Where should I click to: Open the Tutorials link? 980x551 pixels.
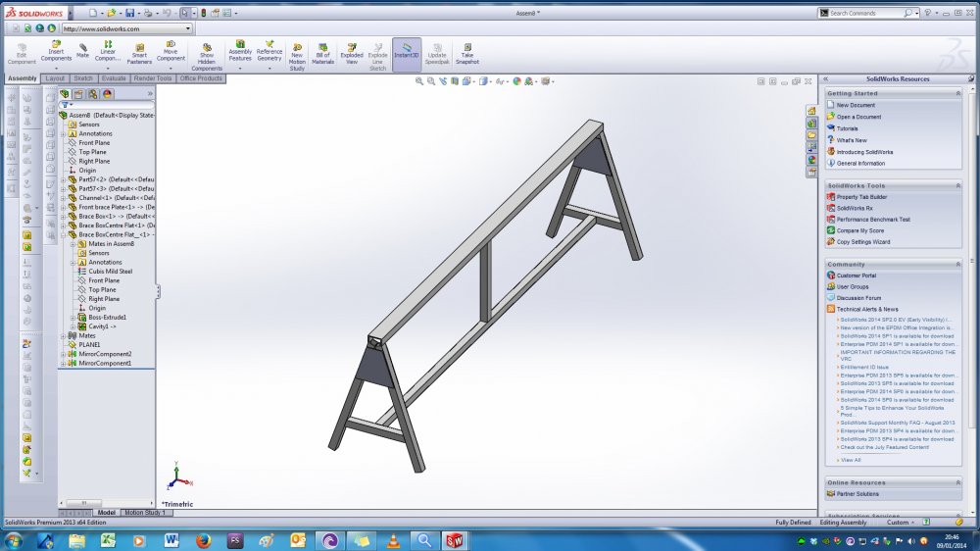847,128
